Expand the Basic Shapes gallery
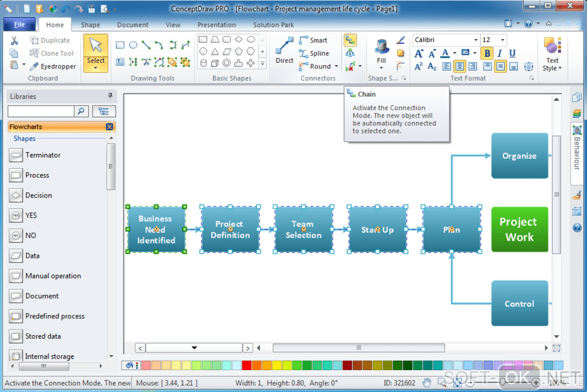 262,64
